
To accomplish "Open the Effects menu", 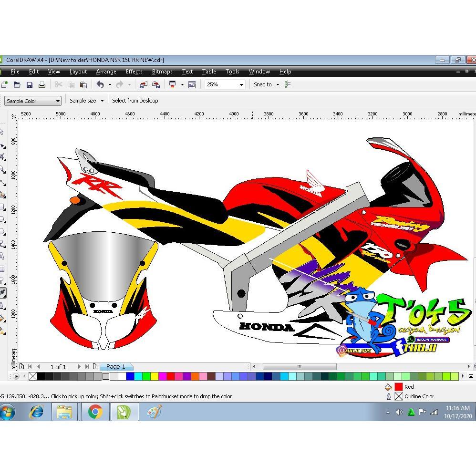I will (x=134, y=72).
